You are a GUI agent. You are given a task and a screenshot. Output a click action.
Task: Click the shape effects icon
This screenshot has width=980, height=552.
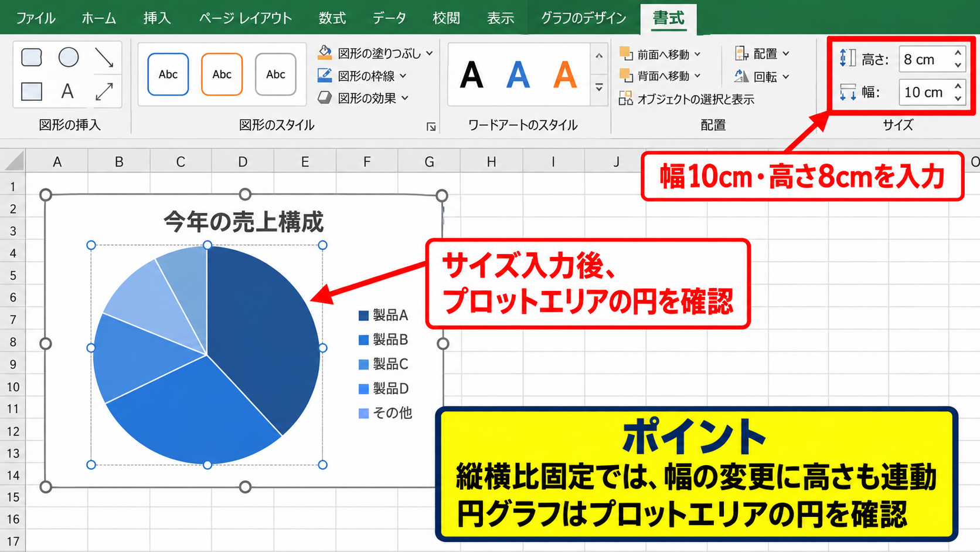pos(325,97)
